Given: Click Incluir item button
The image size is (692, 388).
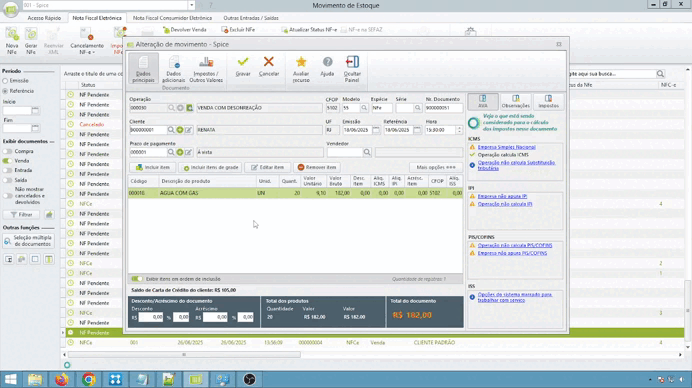Looking at the screenshot, I should coord(153,167).
